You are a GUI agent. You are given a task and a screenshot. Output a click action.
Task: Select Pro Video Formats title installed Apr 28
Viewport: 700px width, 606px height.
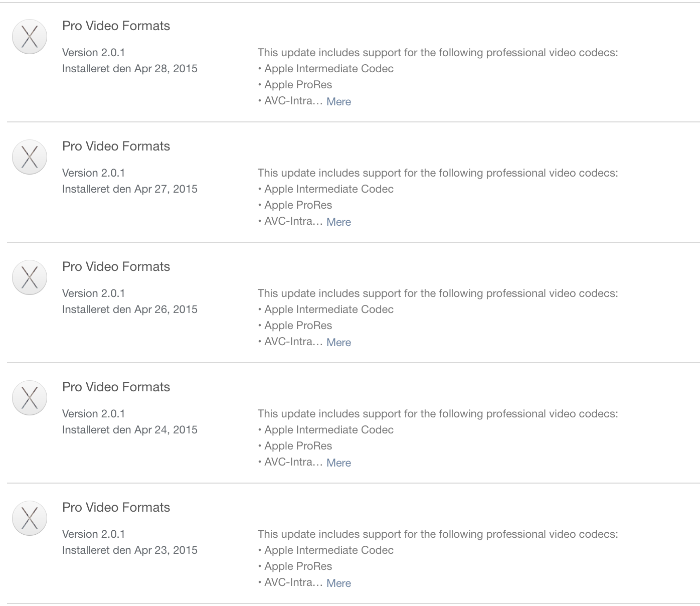[116, 26]
